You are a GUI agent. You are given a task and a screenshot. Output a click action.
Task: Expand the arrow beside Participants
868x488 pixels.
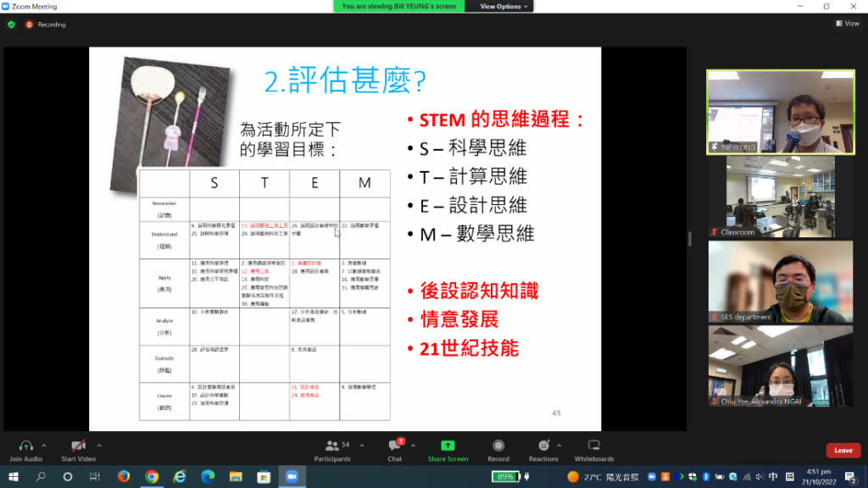click(360, 444)
